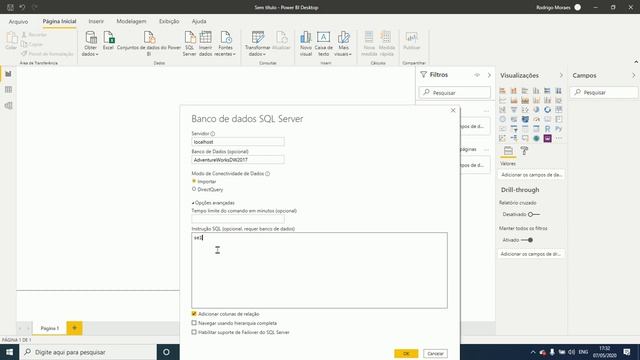Open Conjuntos de dados do Power BI
640x360 pixels.
pyautogui.click(x=149, y=44)
